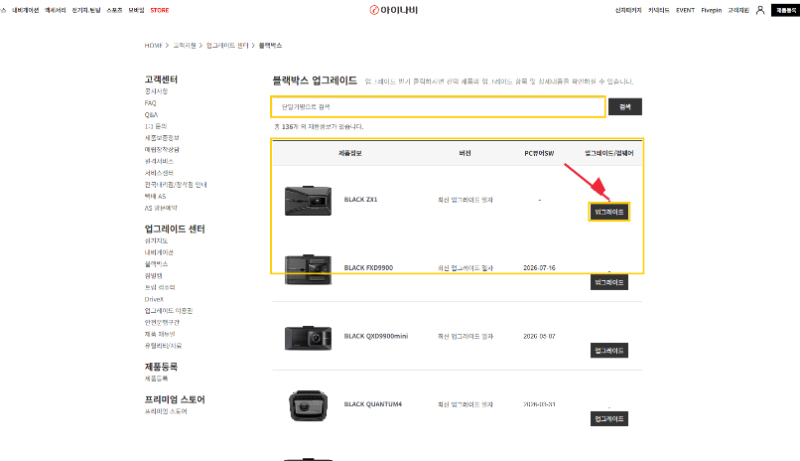Open FAQ in the sidebar
Viewport: 800px width, 461px height.
click(150, 103)
